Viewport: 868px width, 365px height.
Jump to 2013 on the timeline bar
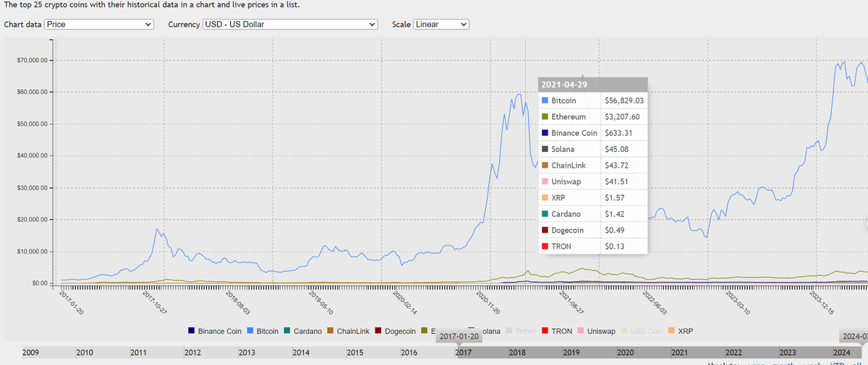tap(247, 352)
